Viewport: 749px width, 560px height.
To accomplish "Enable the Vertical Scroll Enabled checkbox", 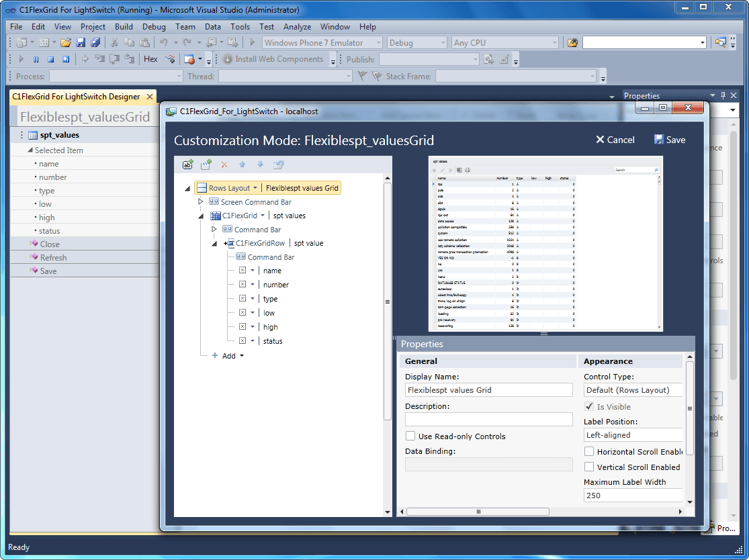I will click(589, 467).
